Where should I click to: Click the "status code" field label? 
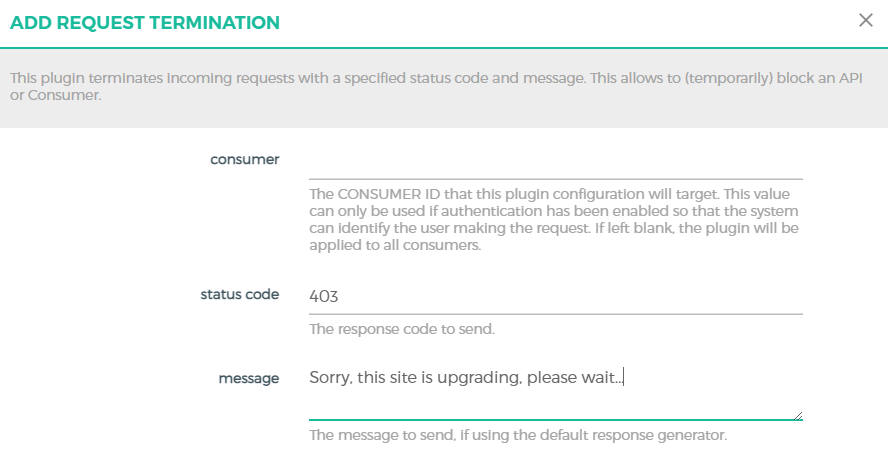pyautogui.click(x=239, y=294)
